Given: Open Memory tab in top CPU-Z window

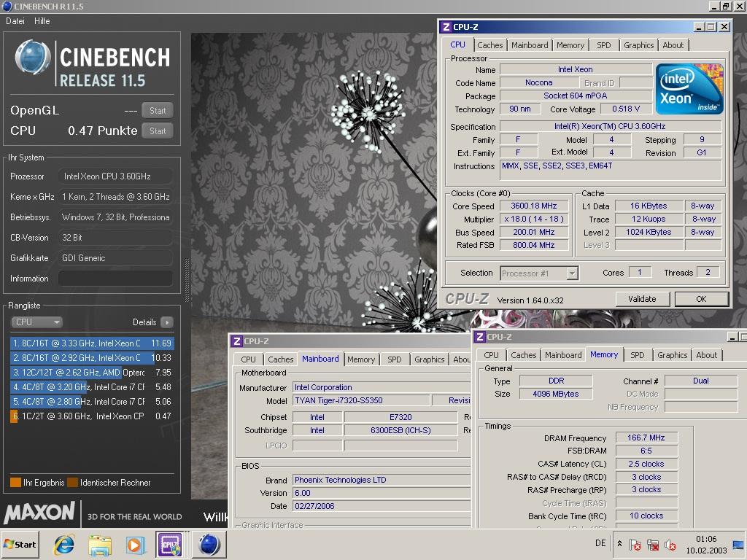Looking at the screenshot, I should coord(570,45).
